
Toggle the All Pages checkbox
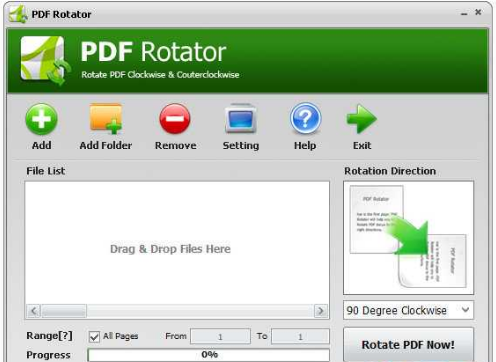coord(94,337)
